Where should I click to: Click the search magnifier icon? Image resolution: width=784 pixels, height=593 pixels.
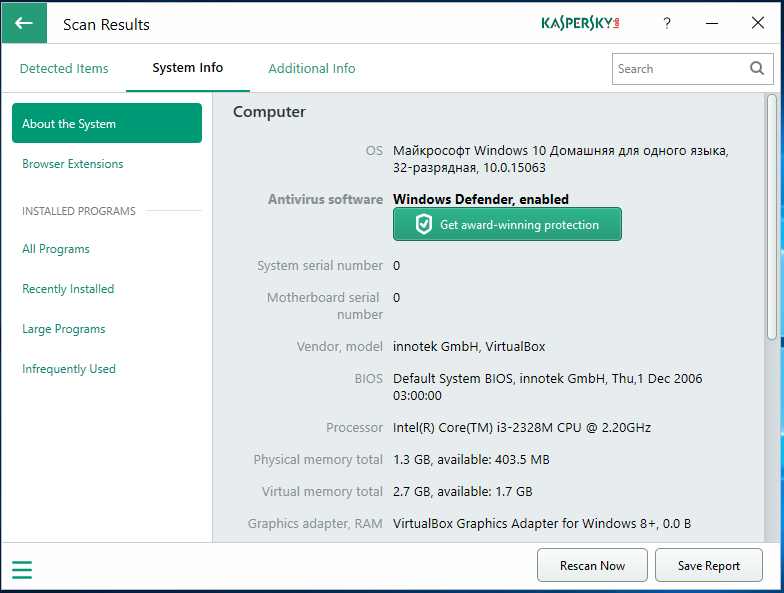pos(757,68)
